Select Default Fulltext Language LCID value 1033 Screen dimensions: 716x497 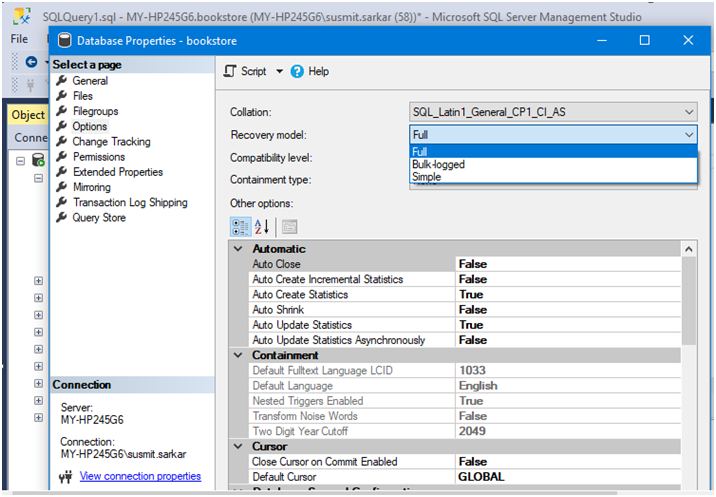click(x=568, y=370)
